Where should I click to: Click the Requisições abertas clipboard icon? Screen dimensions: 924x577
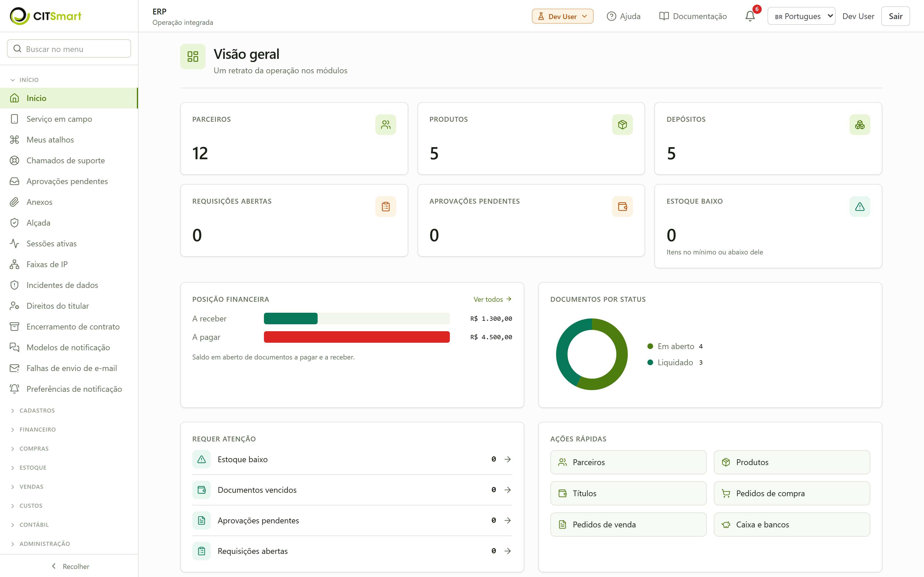386,207
